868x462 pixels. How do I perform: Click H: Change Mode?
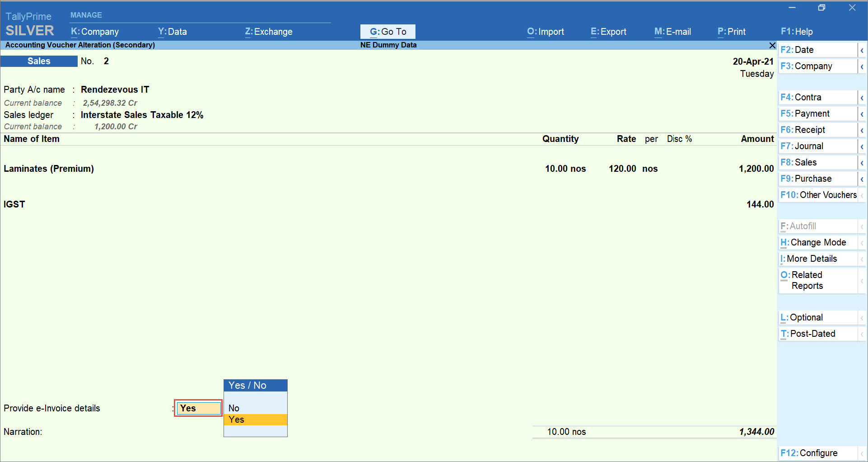(813, 242)
